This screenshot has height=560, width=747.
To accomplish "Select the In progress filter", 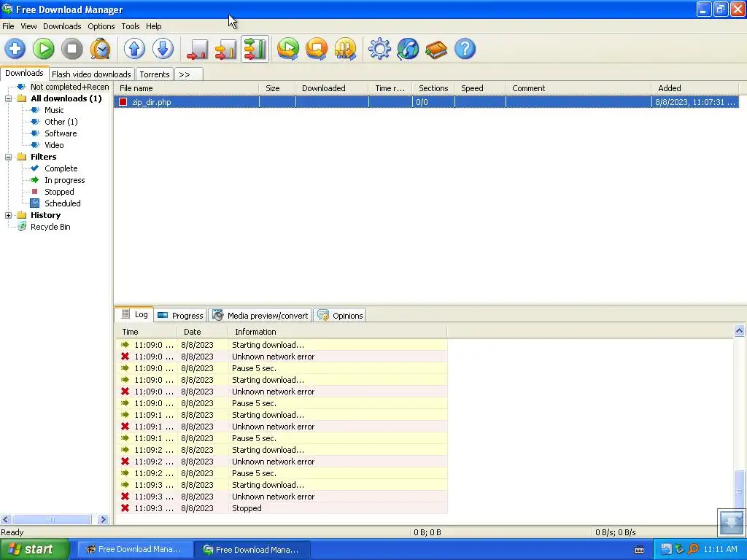I will (65, 180).
